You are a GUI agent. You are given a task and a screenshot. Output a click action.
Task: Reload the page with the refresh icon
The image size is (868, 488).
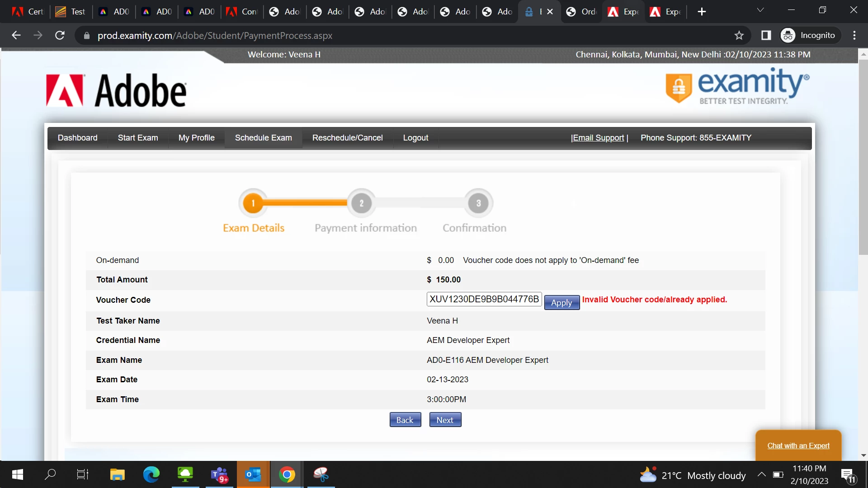[x=60, y=35]
